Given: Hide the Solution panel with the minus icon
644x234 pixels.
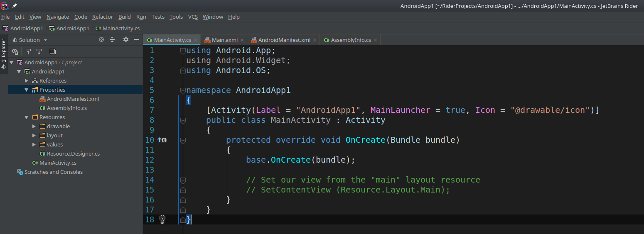Looking at the screenshot, I should 137,40.
